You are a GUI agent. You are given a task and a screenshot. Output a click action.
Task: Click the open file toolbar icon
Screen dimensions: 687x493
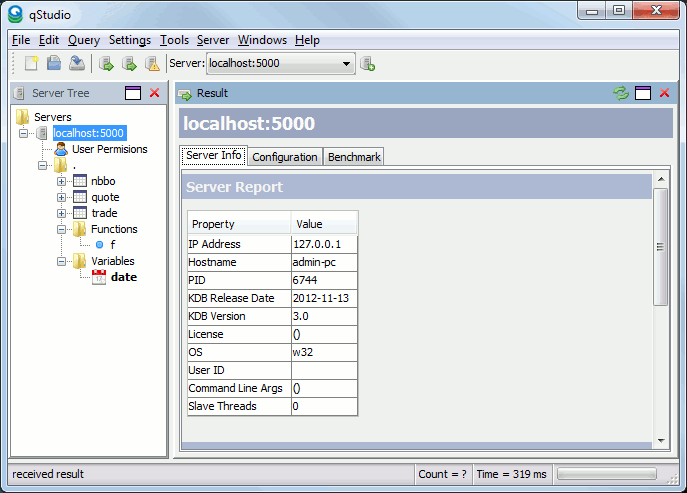[x=54, y=63]
